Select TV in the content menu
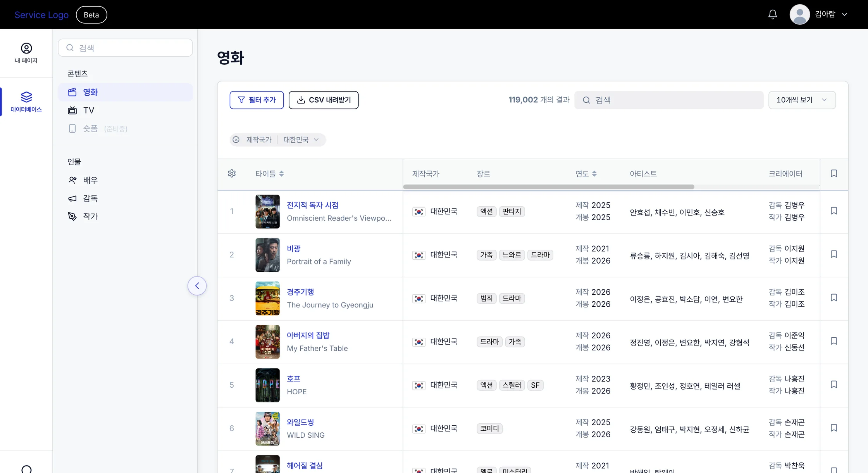The height and width of the screenshot is (473, 868). 125,110
